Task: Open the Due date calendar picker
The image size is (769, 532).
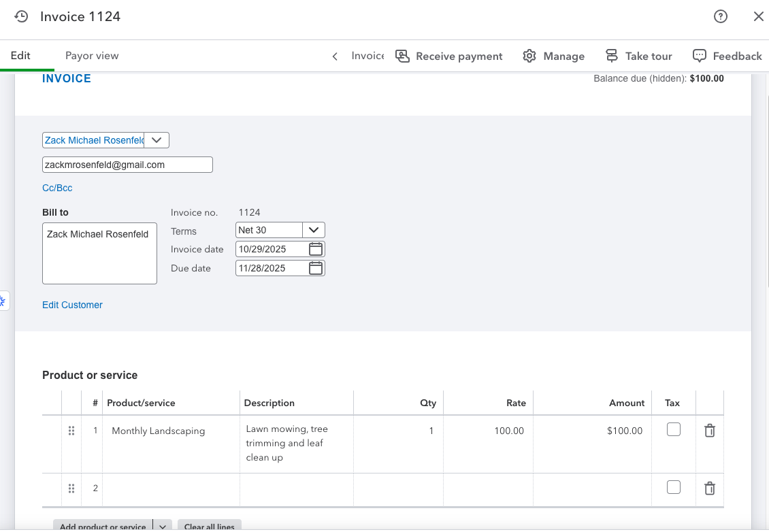Action: [x=316, y=268]
